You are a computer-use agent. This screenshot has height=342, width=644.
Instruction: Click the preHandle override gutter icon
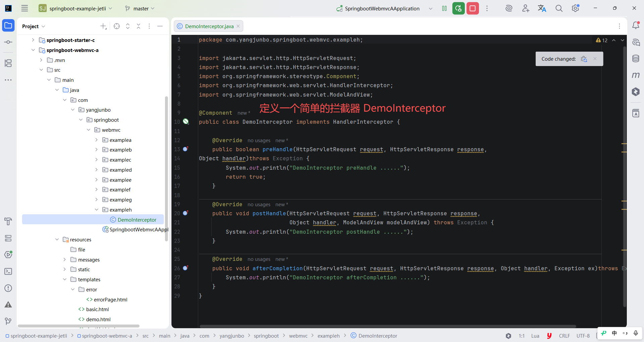tap(185, 149)
